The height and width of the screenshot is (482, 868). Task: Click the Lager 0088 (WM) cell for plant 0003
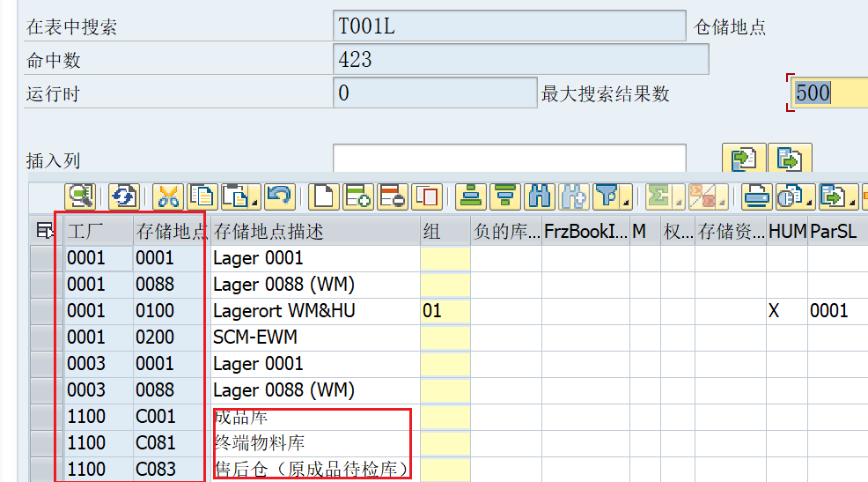[x=314, y=390]
